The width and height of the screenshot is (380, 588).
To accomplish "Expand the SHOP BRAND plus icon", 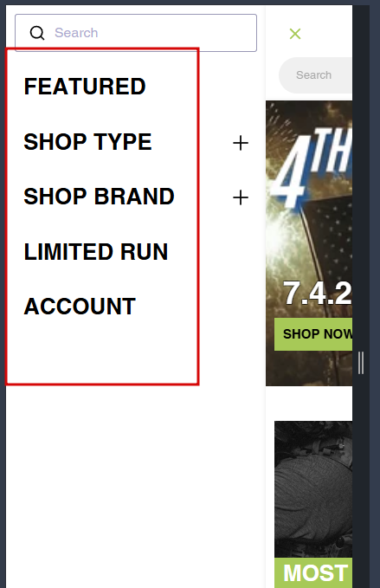I will tap(241, 197).
